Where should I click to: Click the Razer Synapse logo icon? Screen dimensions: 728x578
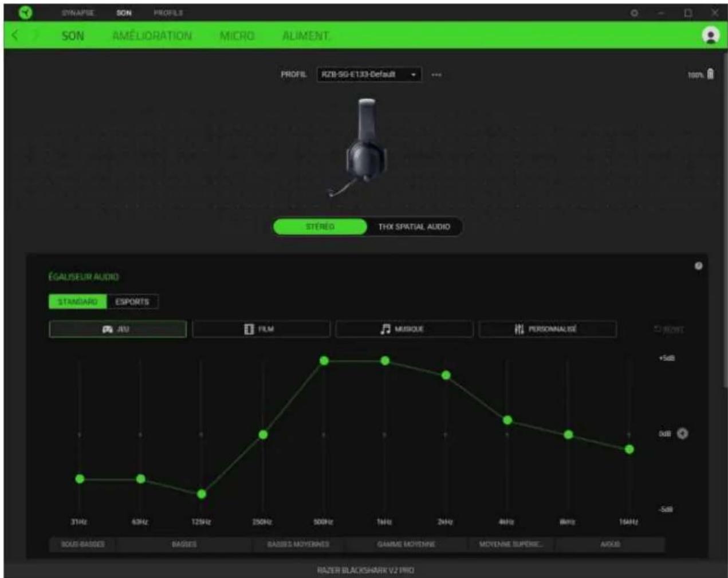coord(26,13)
